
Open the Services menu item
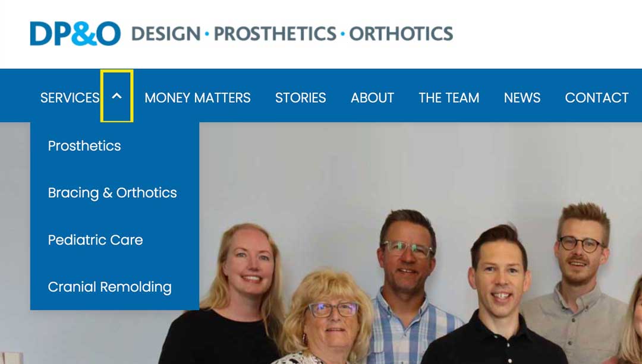70,98
